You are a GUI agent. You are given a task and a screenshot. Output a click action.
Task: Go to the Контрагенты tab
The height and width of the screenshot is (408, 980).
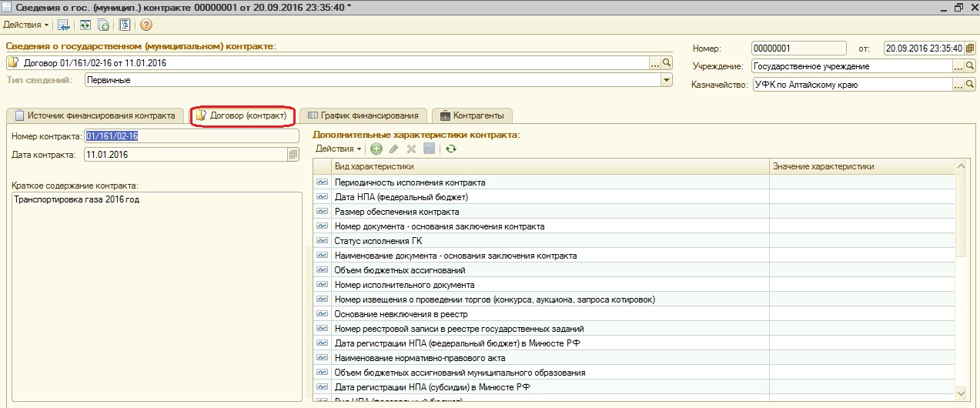[x=472, y=115]
